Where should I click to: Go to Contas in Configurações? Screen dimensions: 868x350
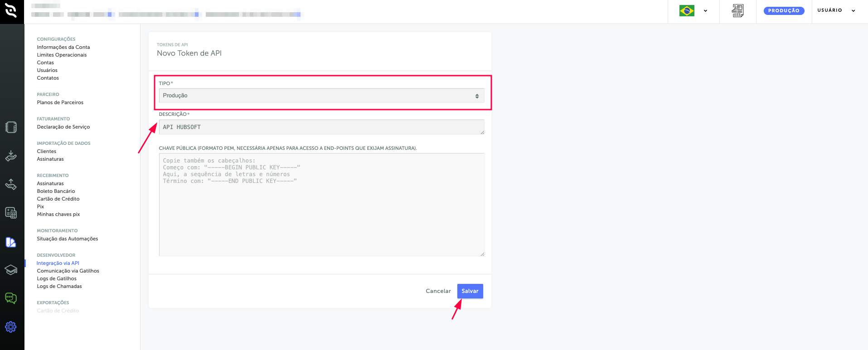(45, 62)
